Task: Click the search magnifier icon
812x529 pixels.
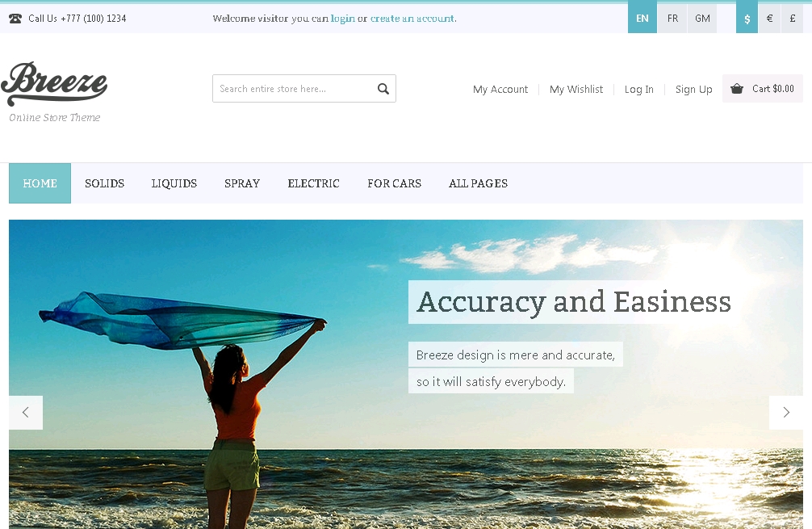Action: [383, 89]
